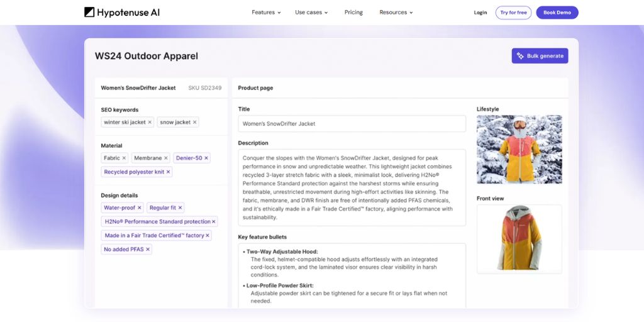This screenshot has width=644, height=322.
Task: Click the Try for free button
Action: 513,13
